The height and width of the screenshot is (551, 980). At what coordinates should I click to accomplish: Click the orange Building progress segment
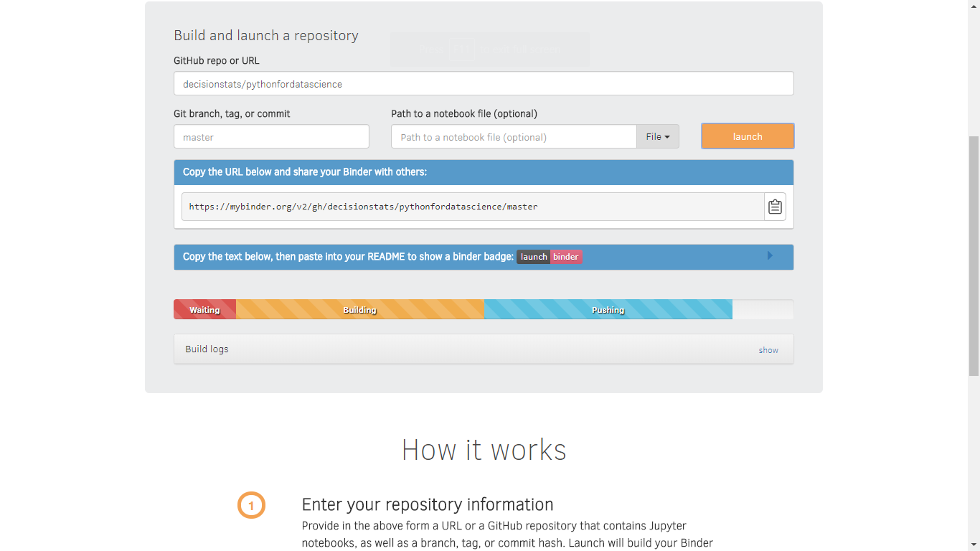tap(359, 310)
